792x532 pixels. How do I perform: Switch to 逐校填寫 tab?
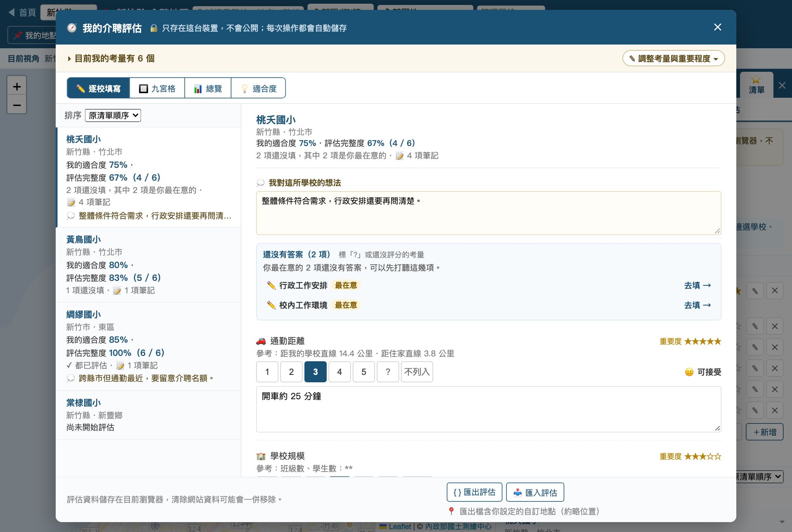point(98,88)
